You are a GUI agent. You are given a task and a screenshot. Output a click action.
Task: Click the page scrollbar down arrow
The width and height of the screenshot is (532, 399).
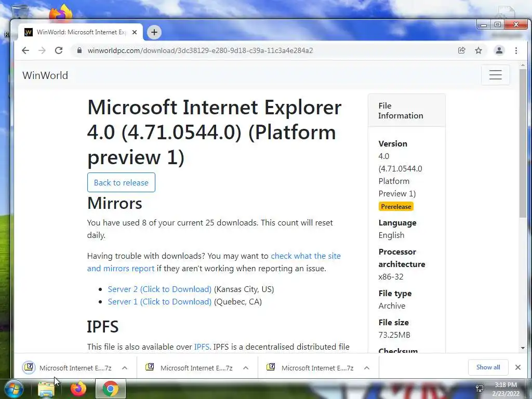[523, 348]
